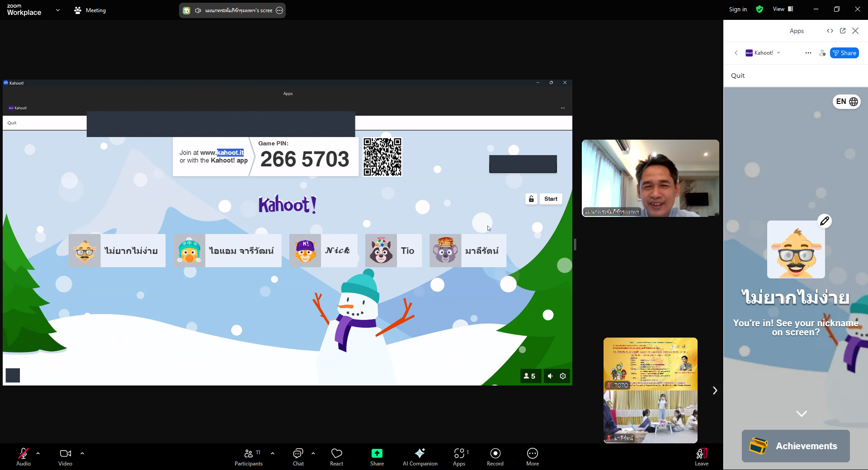
Task: Select player ไอแอม จารีวัฒน์ in lobby
Action: pos(227,250)
